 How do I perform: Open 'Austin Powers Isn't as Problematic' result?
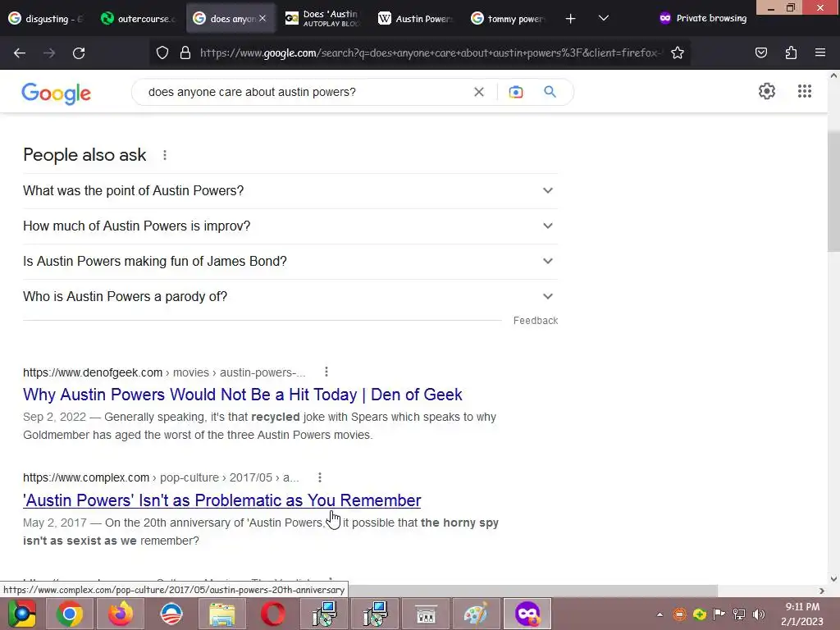click(x=221, y=500)
